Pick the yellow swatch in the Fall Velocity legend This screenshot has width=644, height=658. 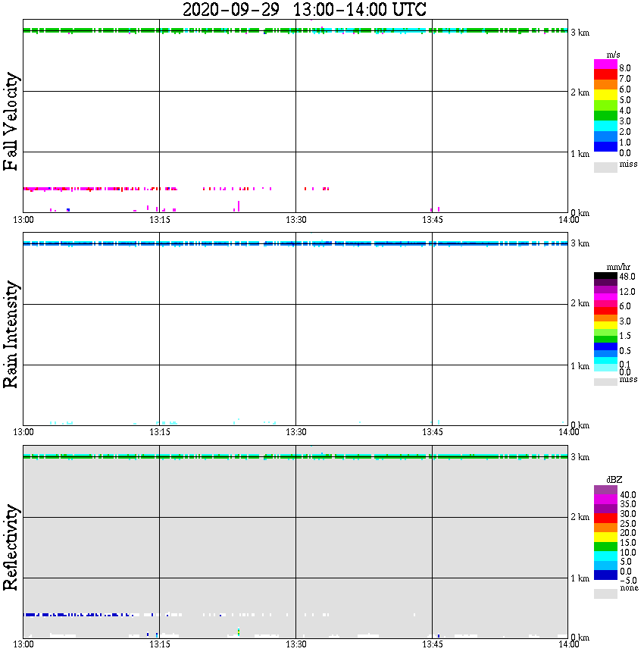(x=605, y=95)
